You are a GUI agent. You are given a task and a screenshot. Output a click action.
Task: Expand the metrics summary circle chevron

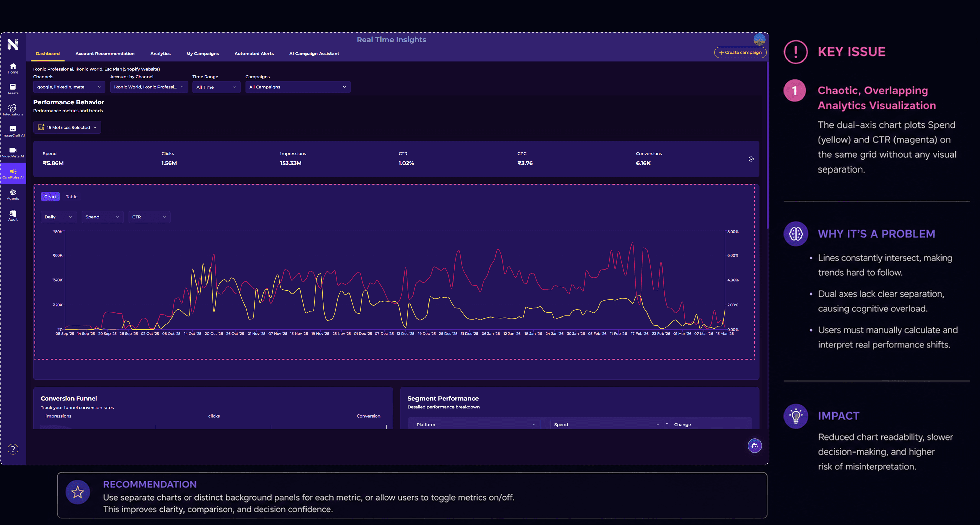click(751, 159)
